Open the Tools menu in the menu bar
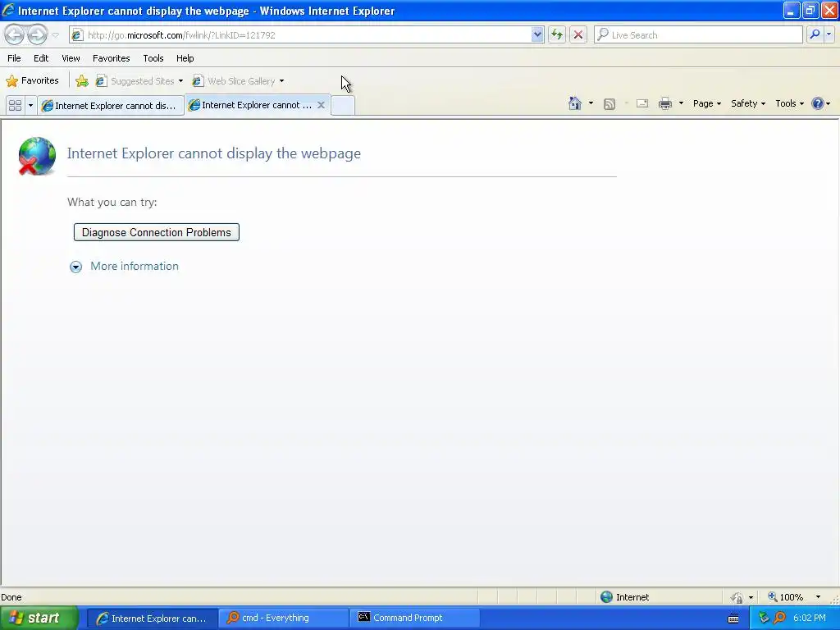This screenshot has width=840, height=630. point(153,58)
